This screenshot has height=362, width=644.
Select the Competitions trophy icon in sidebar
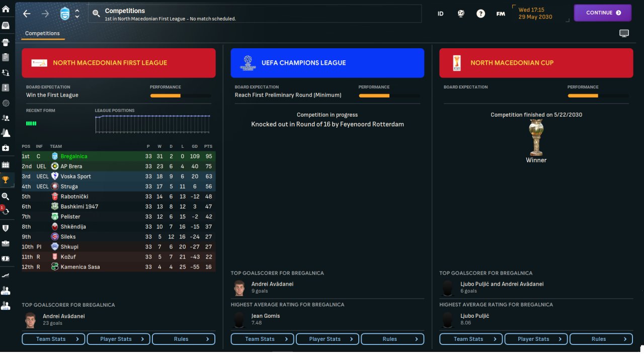pos(6,179)
